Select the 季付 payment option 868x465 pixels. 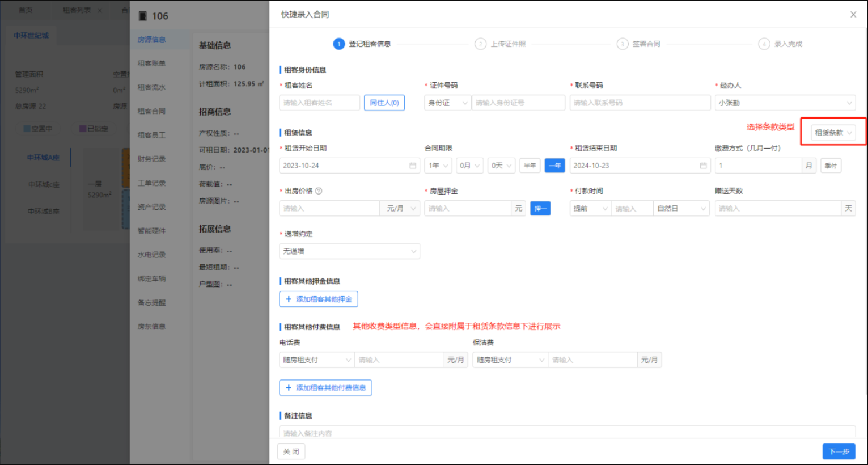coord(831,166)
